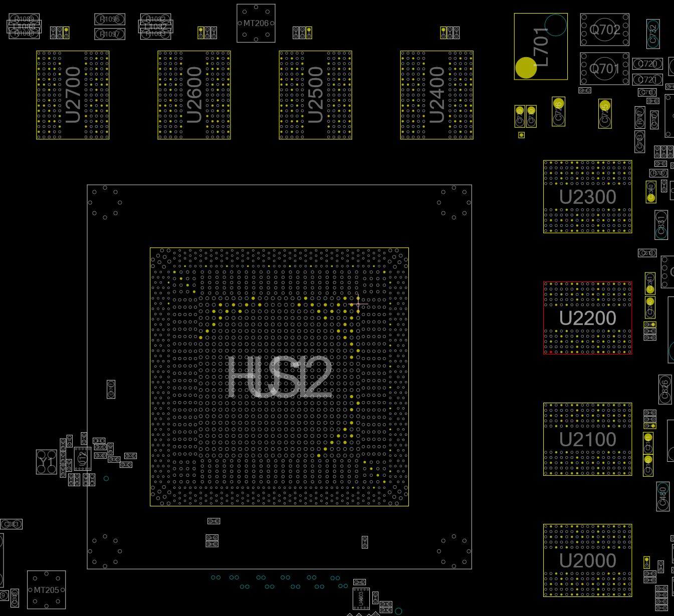
Task: Click the U2000 component footprint
Action: pos(587,561)
